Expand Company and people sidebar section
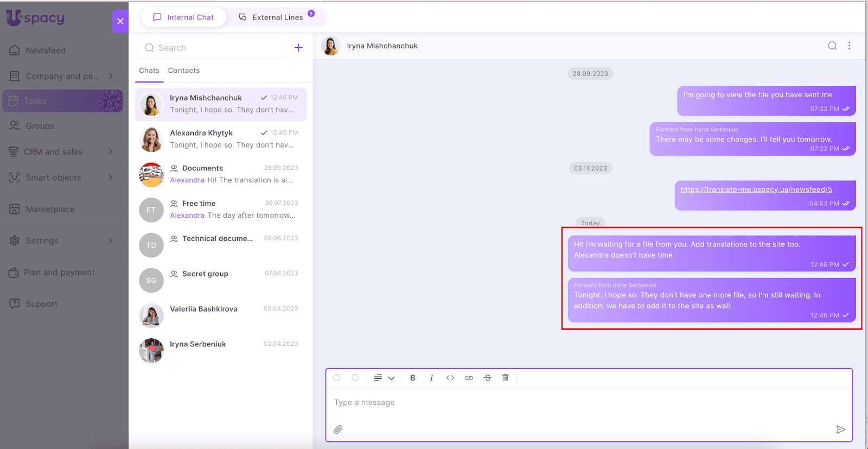This screenshot has height=449, width=868. pyautogui.click(x=111, y=77)
